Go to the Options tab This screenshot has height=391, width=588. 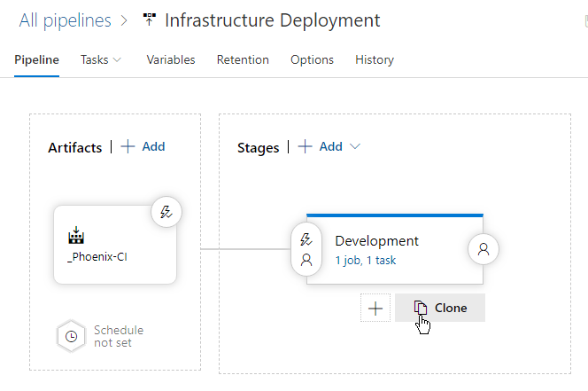coord(312,60)
